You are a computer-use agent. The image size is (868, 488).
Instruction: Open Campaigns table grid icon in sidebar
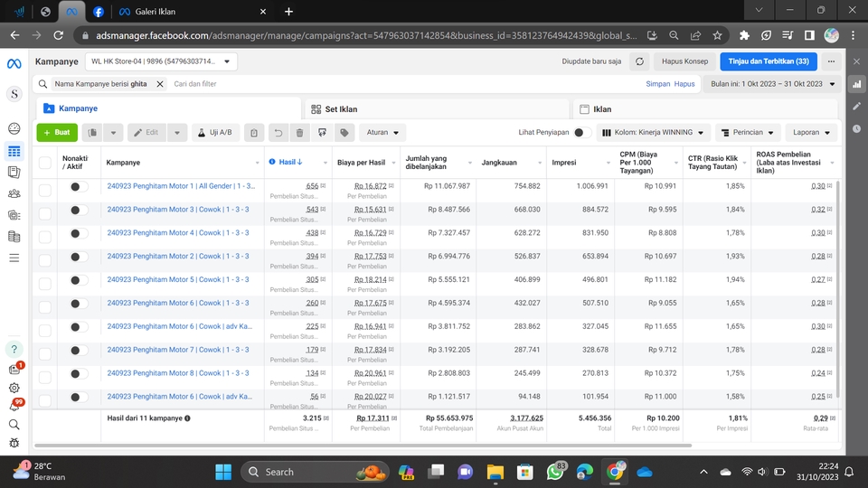pos(14,151)
